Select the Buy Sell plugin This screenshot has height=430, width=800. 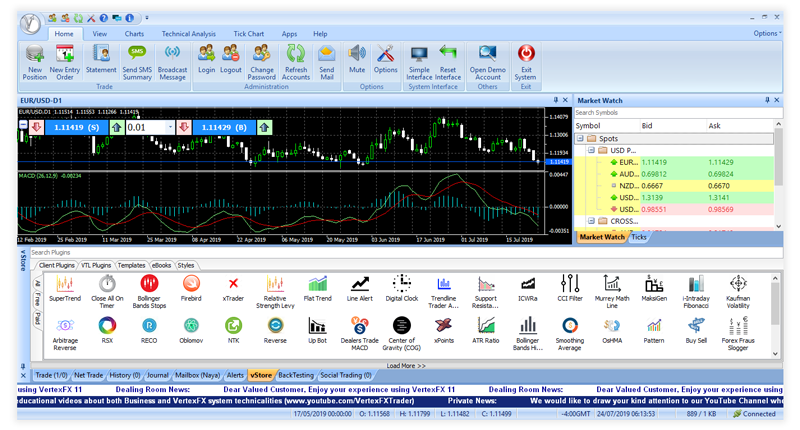click(696, 330)
